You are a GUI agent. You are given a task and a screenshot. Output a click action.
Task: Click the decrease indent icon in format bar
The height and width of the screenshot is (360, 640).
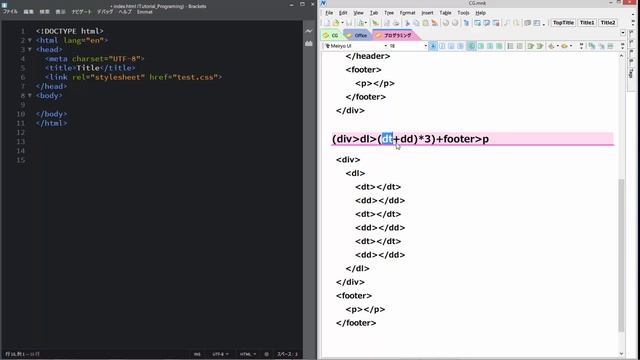click(530, 46)
